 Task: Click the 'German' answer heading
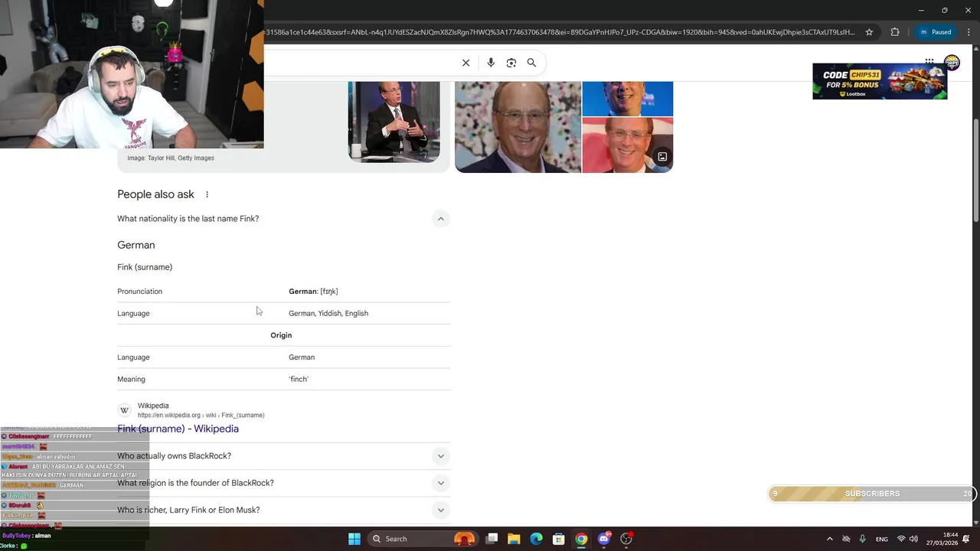pos(136,245)
